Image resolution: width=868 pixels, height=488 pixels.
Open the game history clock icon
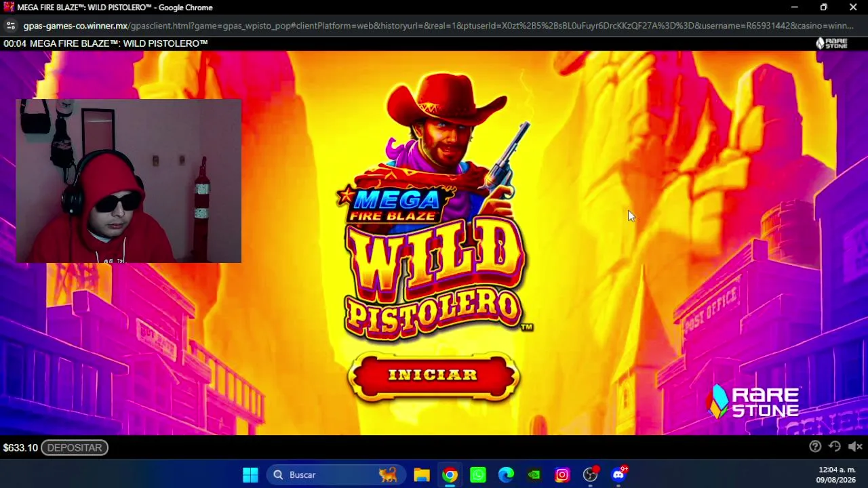click(x=835, y=447)
